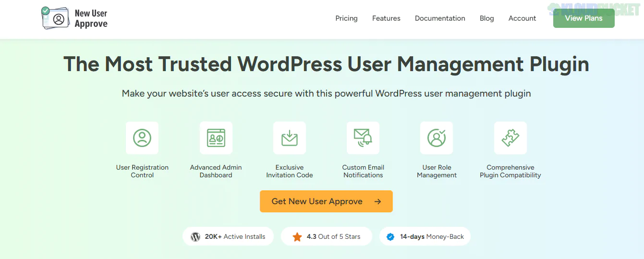Open the Pricing menu item
Image resolution: width=644 pixels, height=259 pixels.
[x=346, y=18]
